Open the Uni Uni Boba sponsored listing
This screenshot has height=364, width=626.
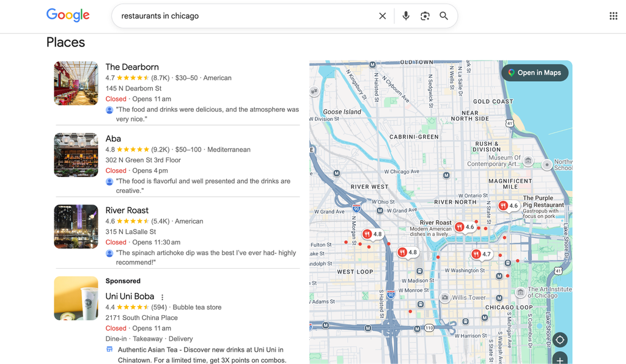(130, 296)
